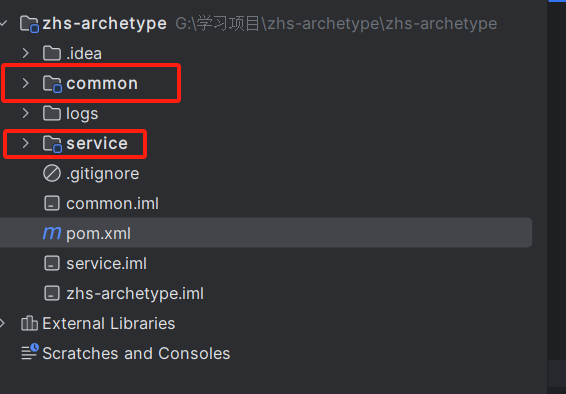Select the zhs-archetype.iml file
Screen dimensions: 566x394
pyautogui.click(x=135, y=293)
